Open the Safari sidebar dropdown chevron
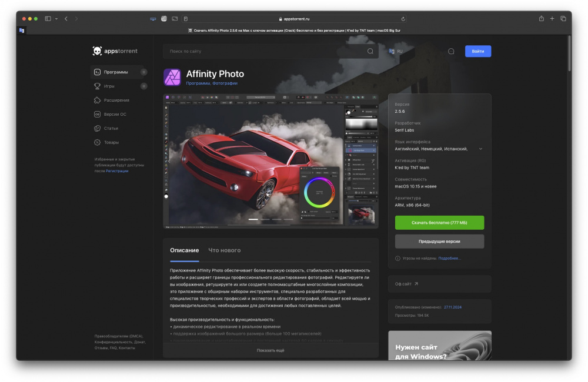 (56, 18)
